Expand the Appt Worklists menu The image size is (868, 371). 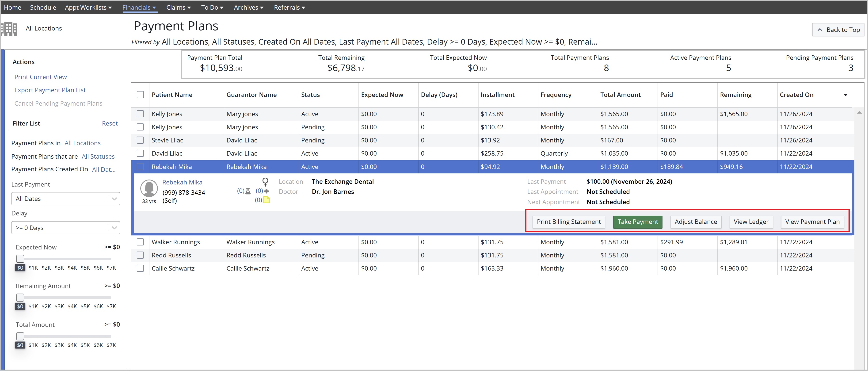pyautogui.click(x=88, y=8)
